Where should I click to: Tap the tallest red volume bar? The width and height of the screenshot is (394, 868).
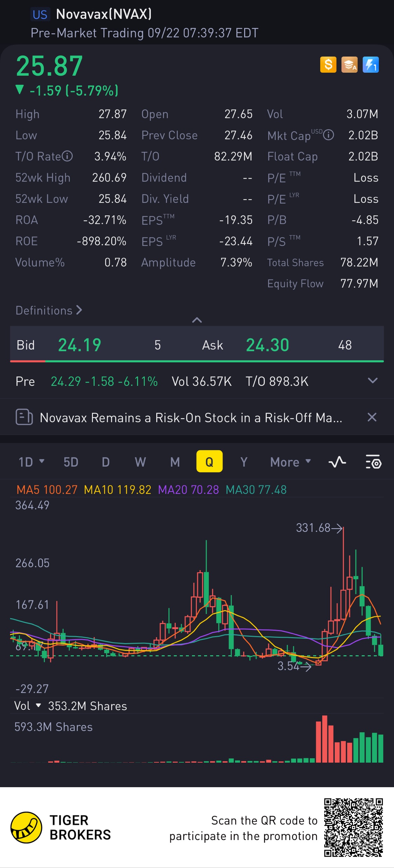pyautogui.click(x=325, y=739)
